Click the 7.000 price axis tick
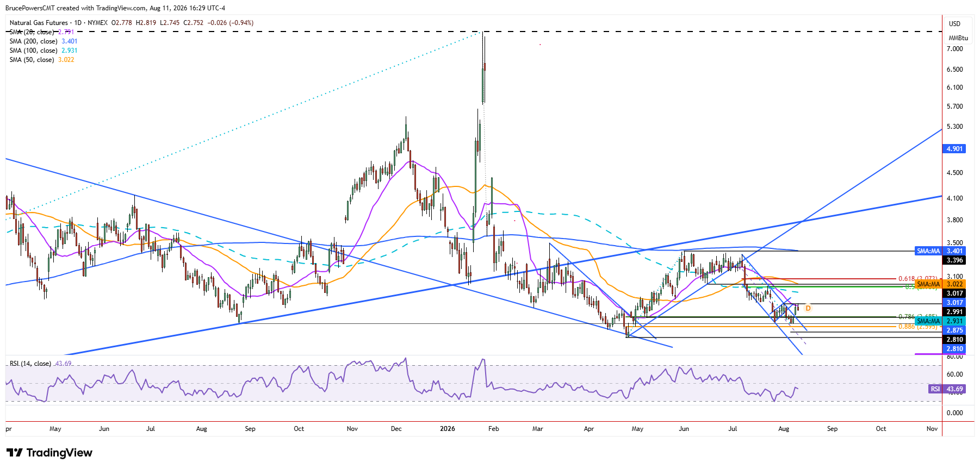Image resolution: width=980 pixels, height=469 pixels. (x=954, y=49)
